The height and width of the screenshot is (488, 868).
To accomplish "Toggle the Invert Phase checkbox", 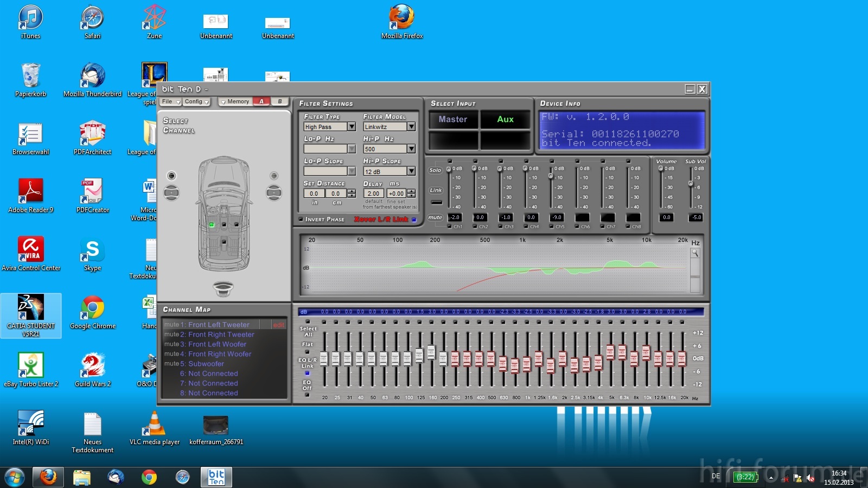I will click(x=301, y=220).
